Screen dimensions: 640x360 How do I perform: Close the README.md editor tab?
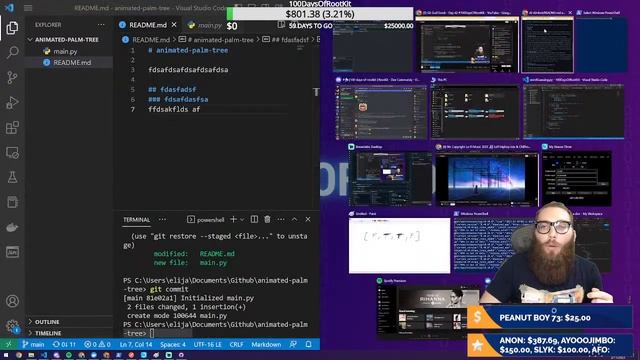click(174, 25)
